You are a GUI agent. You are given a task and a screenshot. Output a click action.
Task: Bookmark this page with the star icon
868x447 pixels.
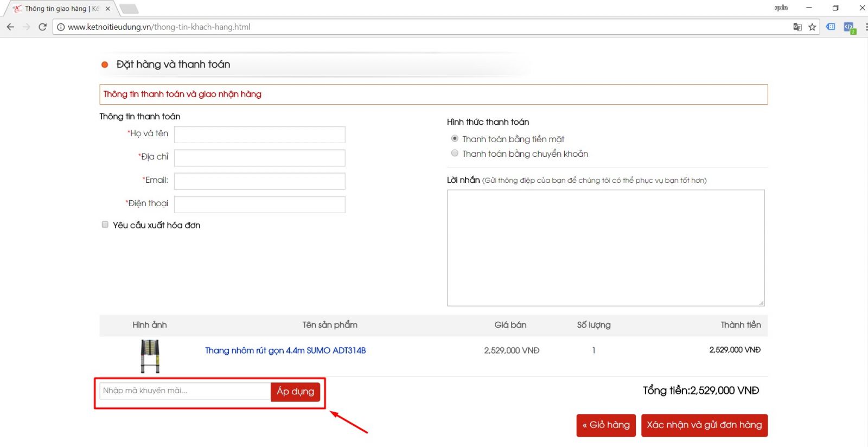(812, 27)
